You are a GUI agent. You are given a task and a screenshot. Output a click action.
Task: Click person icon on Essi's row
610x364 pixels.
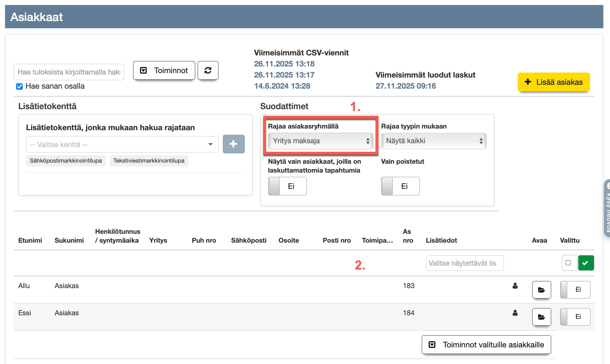point(515,313)
